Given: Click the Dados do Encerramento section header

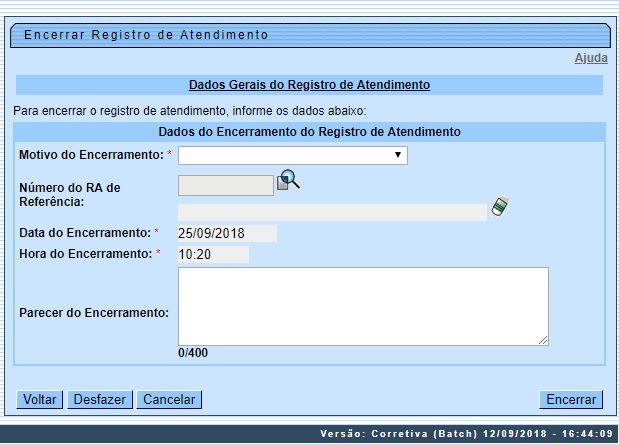Looking at the screenshot, I should tap(309, 132).
